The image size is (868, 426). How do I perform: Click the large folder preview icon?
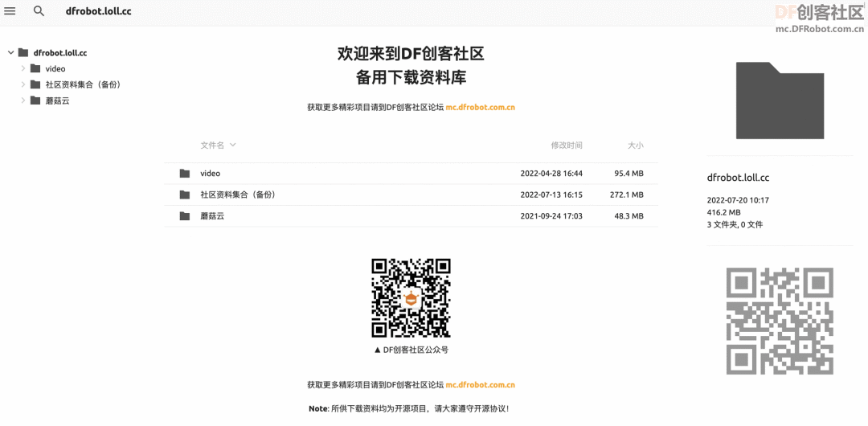[x=780, y=100]
